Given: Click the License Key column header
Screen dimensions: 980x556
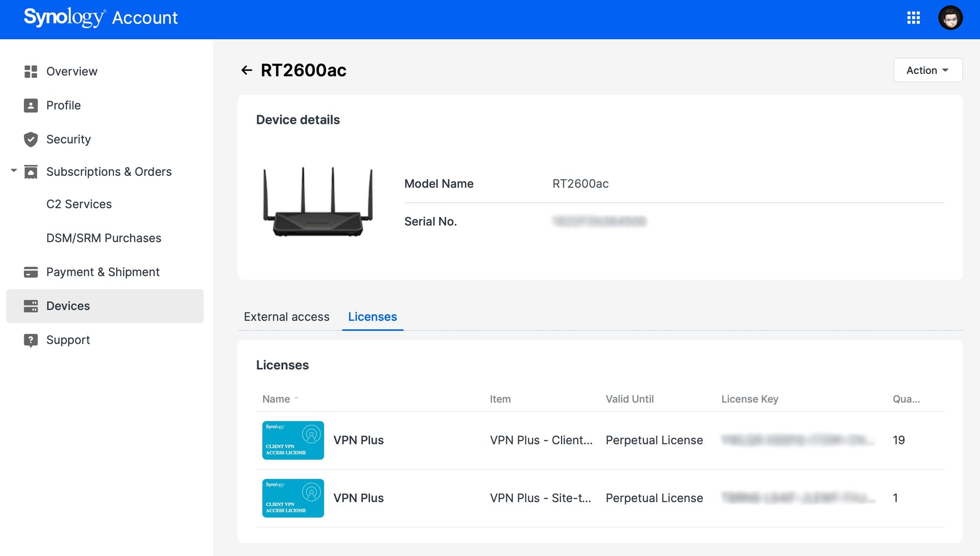Looking at the screenshot, I should tap(750, 399).
